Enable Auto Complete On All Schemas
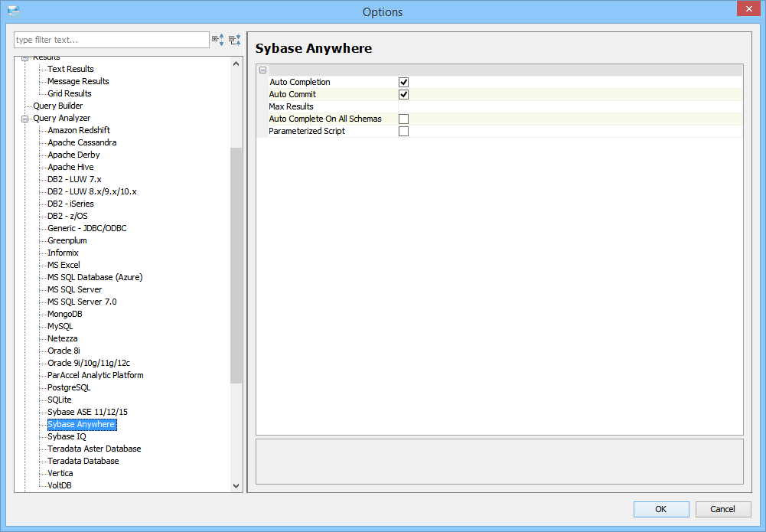The height and width of the screenshot is (532, 766). 403,119
